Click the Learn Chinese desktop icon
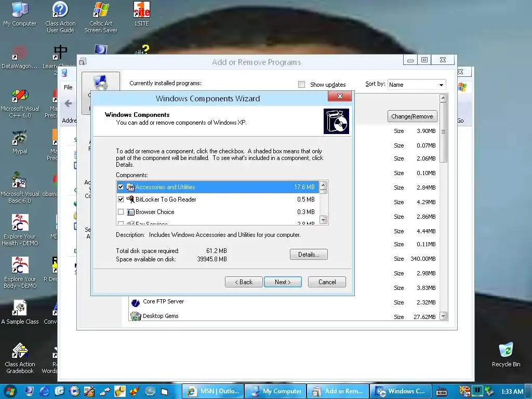The width and height of the screenshot is (532, 399). click(x=60, y=57)
